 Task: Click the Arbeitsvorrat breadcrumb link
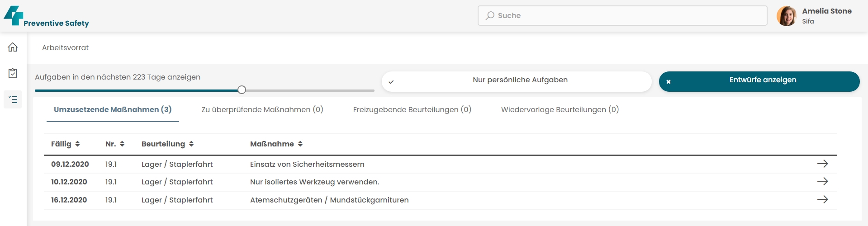pyautogui.click(x=65, y=47)
